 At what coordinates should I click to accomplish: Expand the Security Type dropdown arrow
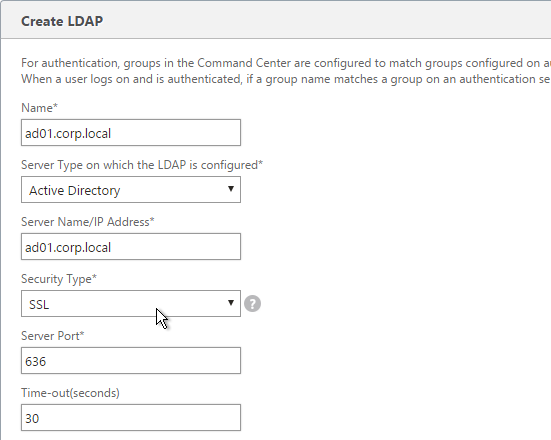coord(231,303)
